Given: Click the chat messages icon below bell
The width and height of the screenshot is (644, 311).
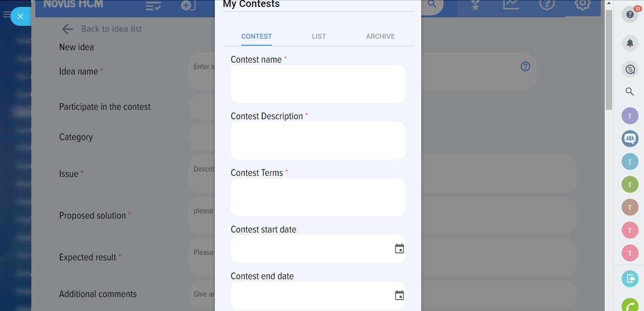Looking at the screenshot, I should pos(630,69).
